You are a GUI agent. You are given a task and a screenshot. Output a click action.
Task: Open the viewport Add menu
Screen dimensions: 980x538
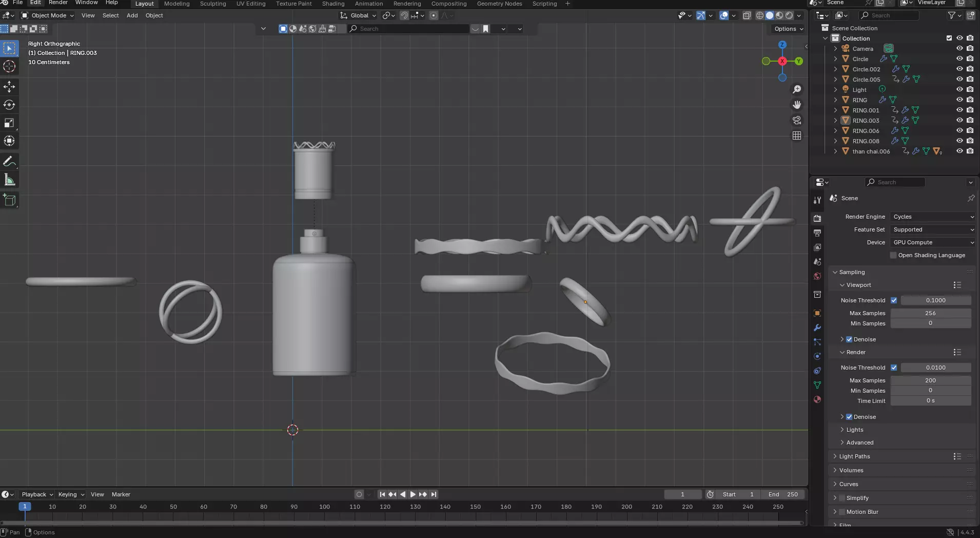pyautogui.click(x=132, y=15)
